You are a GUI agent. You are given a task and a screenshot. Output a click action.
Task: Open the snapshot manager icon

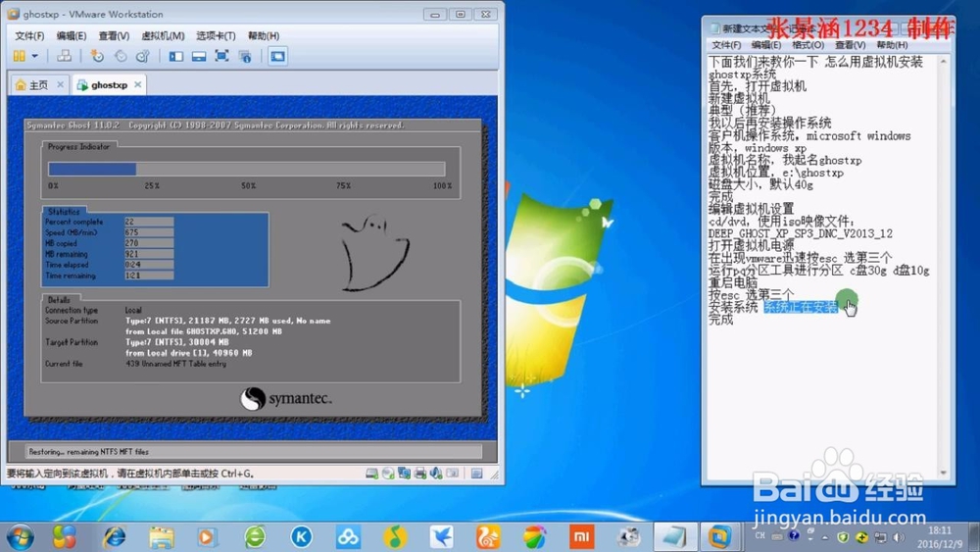tap(143, 56)
